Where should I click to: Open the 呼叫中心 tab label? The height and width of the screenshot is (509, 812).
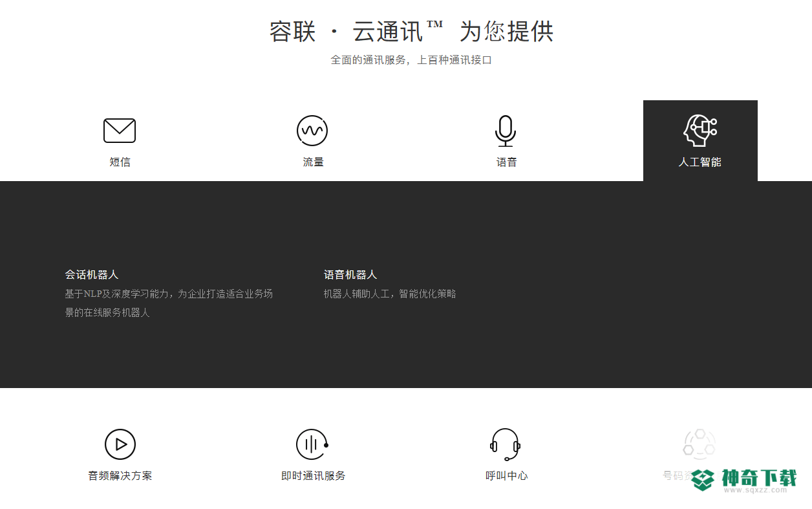[506, 476]
